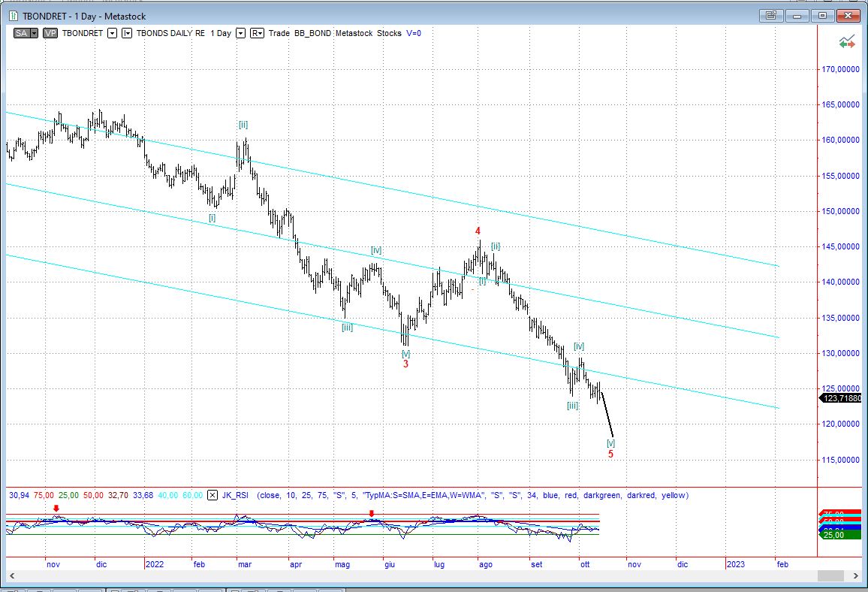Click the first red down-arrow marker on RSI
The width and height of the screenshot is (868, 592).
56,509
